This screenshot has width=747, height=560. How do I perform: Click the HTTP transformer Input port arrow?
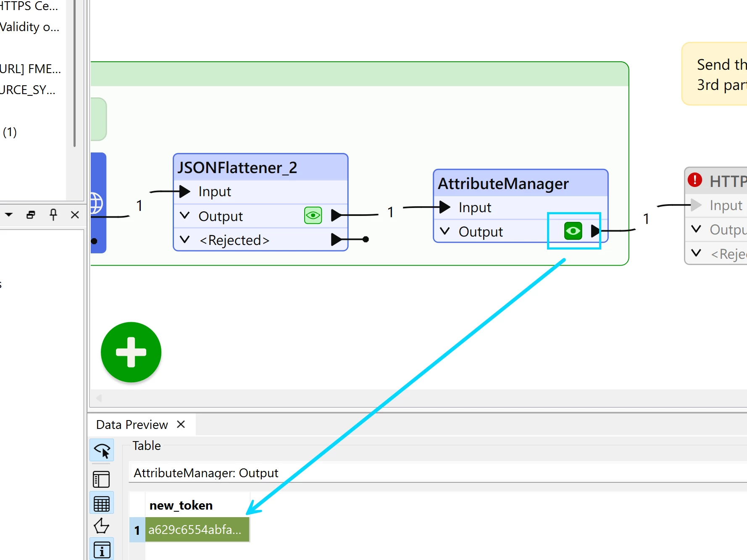tap(696, 205)
